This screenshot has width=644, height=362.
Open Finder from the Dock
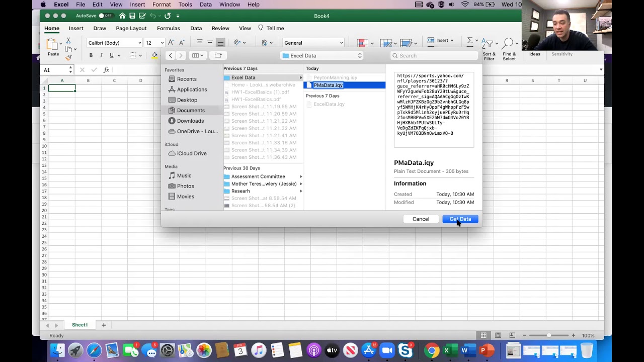click(57, 350)
